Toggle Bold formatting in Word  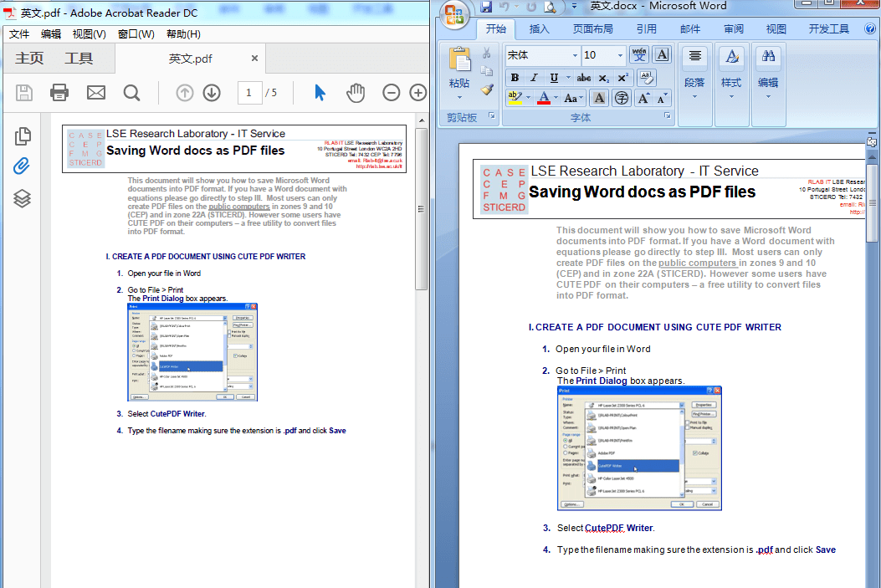coord(515,78)
